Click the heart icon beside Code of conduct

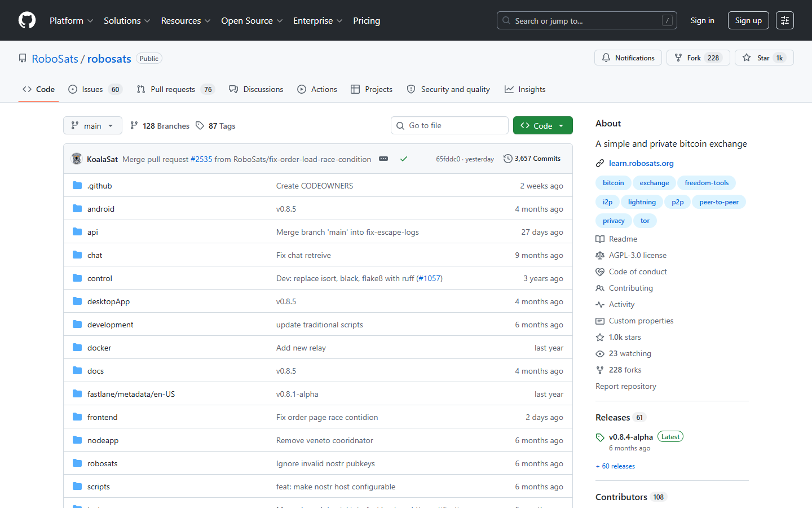600,272
